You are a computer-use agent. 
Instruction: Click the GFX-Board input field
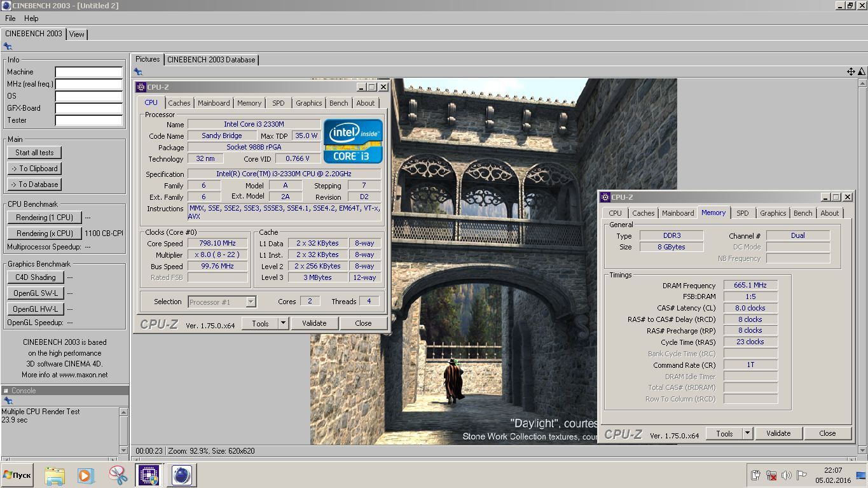[88, 108]
